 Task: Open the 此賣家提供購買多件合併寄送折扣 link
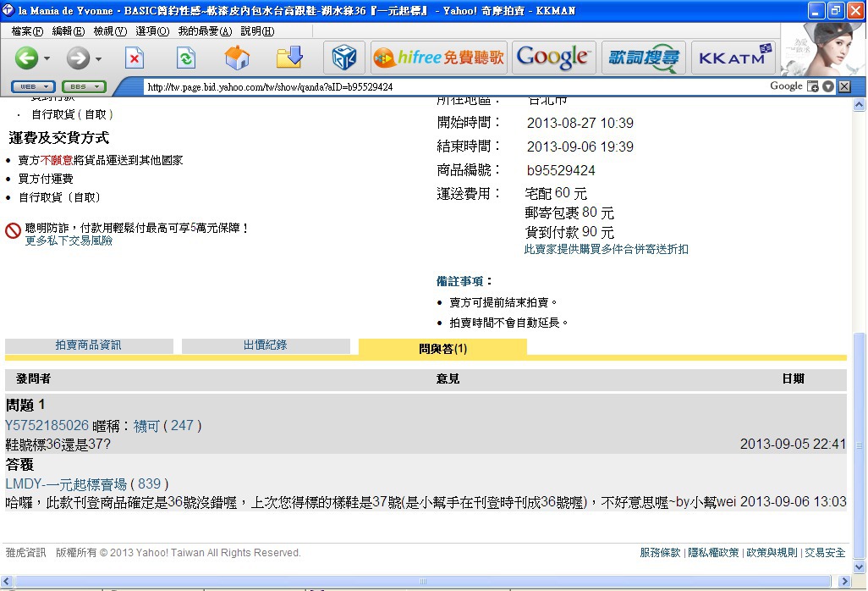tap(606, 249)
